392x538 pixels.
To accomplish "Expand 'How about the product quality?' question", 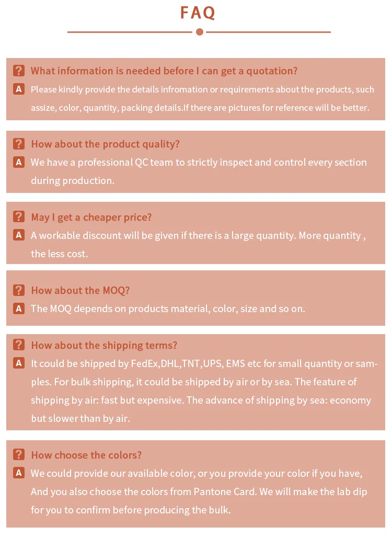I will coord(105,144).
